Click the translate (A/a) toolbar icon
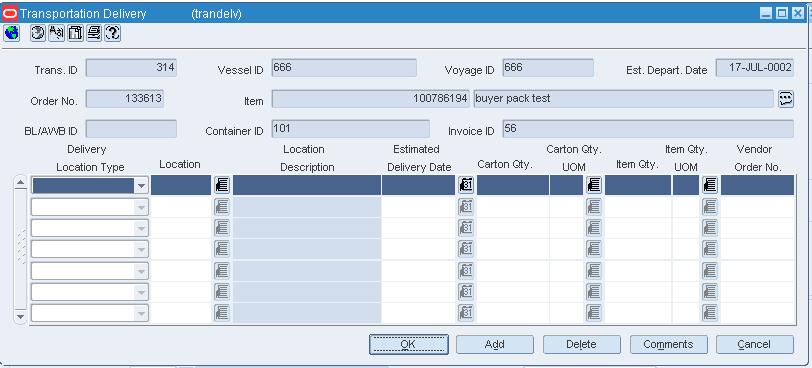Image resolution: width=812 pixels, height=368 pixels. (56, 34)
